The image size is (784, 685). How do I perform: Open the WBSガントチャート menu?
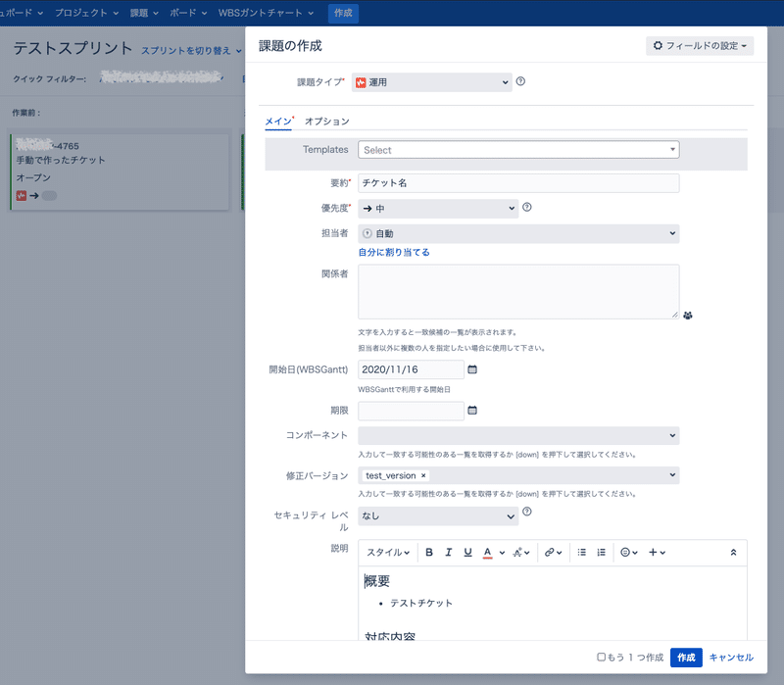click(x=266, y=13)
